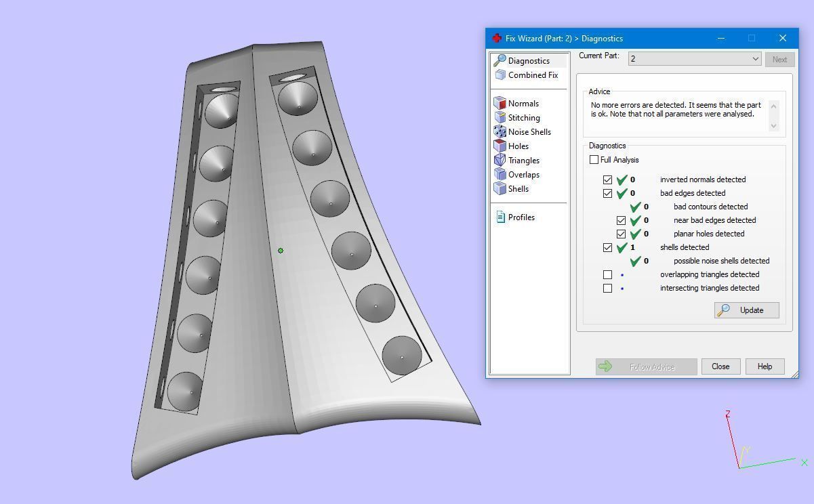Open the Normals fix icon
This screenshot has height=504, width=814.
click(x=500, y=103)
